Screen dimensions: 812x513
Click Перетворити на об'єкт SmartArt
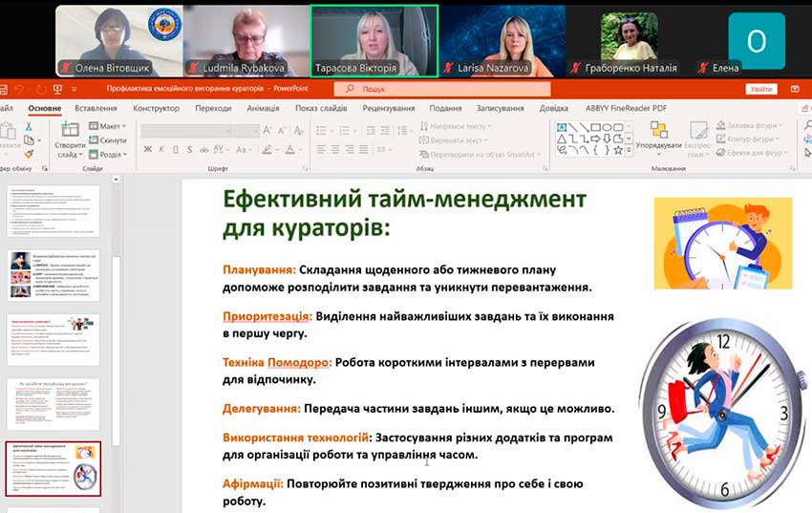(481, 154)
